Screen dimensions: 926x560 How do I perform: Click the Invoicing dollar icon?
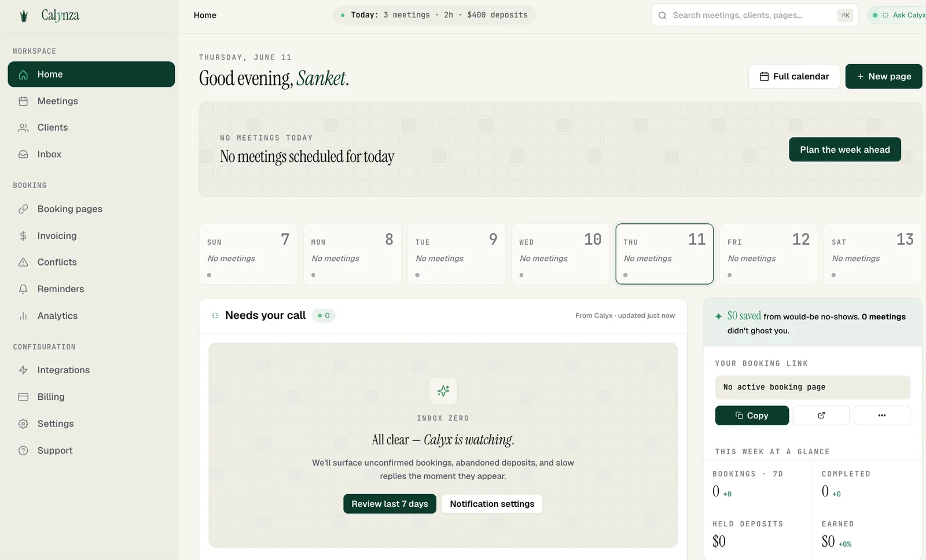[23, 235]
